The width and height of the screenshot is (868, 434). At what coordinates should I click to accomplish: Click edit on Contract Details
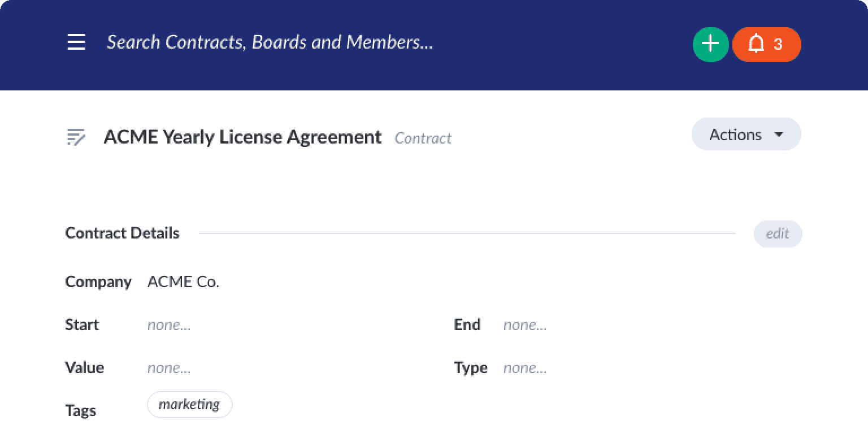pyautogui.click(x=778, y=233)
